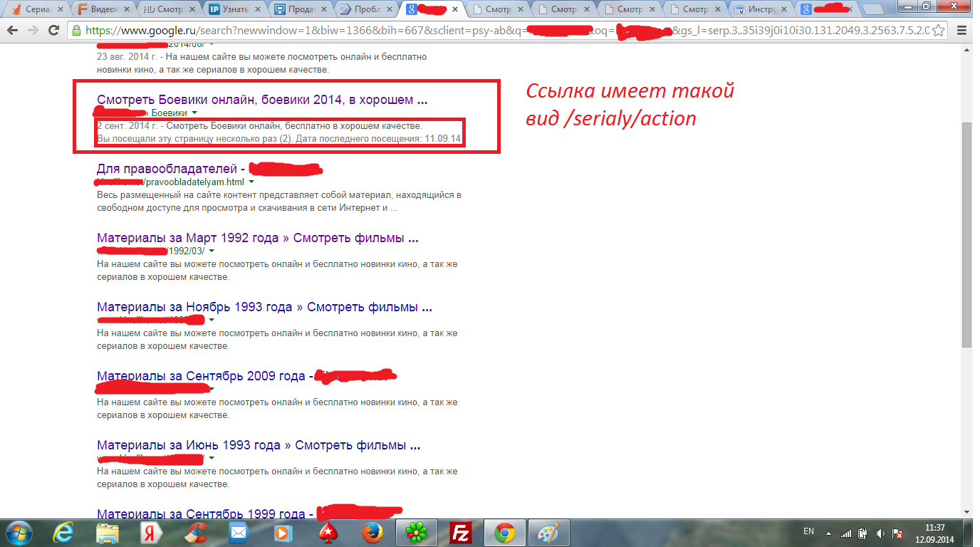This screenshot has height=547, width=980.
Task: Go forward in browser history
Action: point(33,31)
